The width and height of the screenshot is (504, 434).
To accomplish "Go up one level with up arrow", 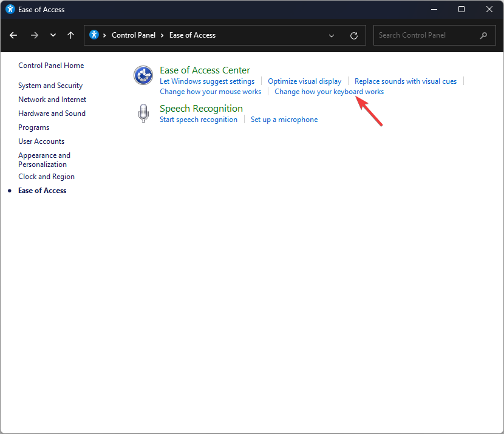I will (x=70, y=35).
